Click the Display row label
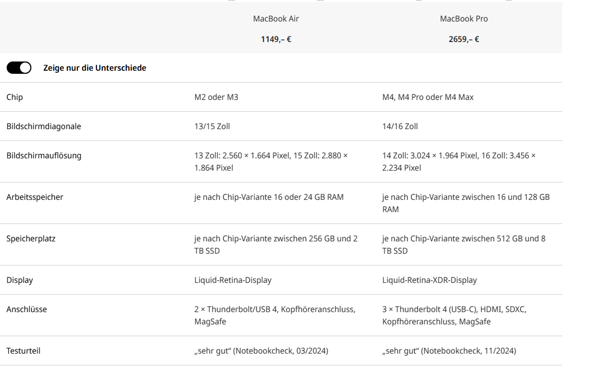This screenshot has height=369, width=590. click(x=20, y=280)
